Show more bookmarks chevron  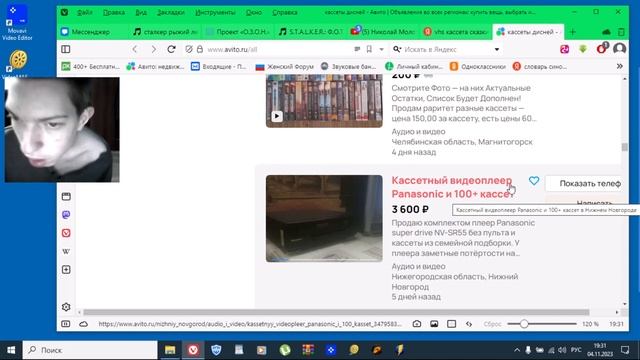click(620, 66)
